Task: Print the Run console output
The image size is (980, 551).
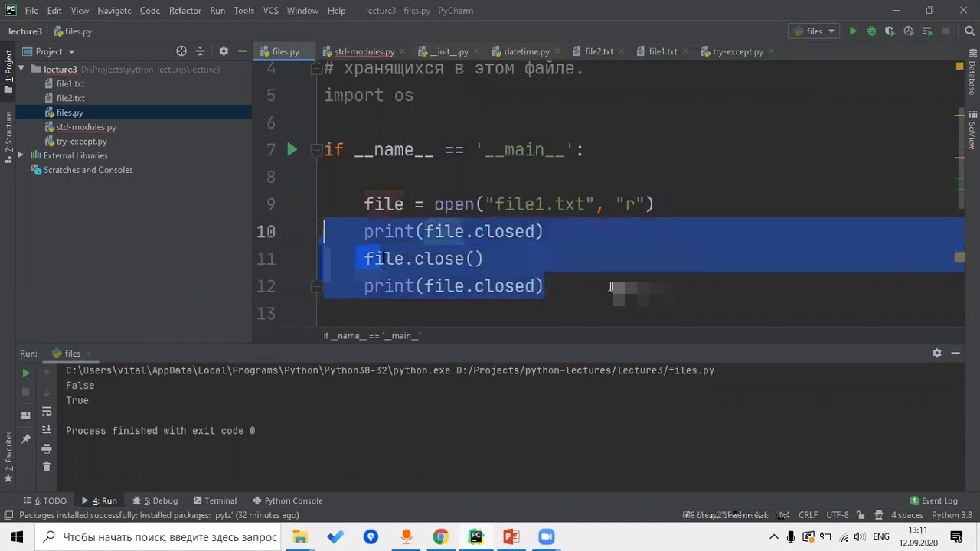Action: [47, 448]
